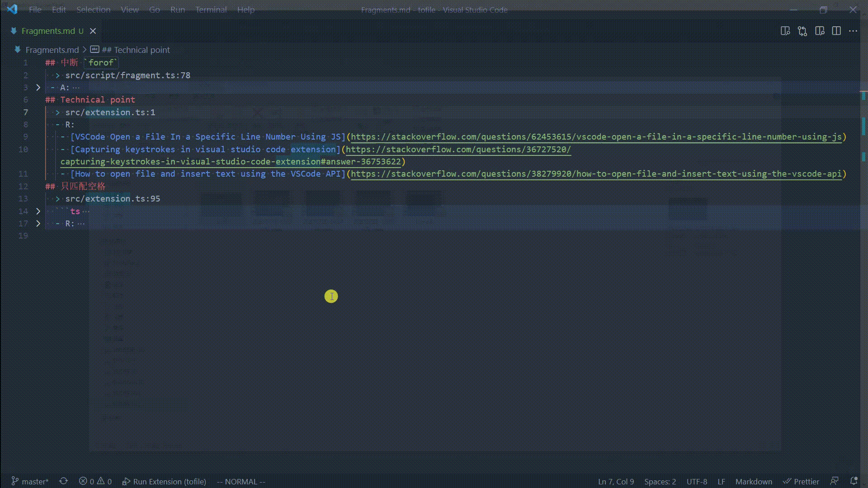Click the git branch master* indicator
868x488 pixels.
(30, 481)
